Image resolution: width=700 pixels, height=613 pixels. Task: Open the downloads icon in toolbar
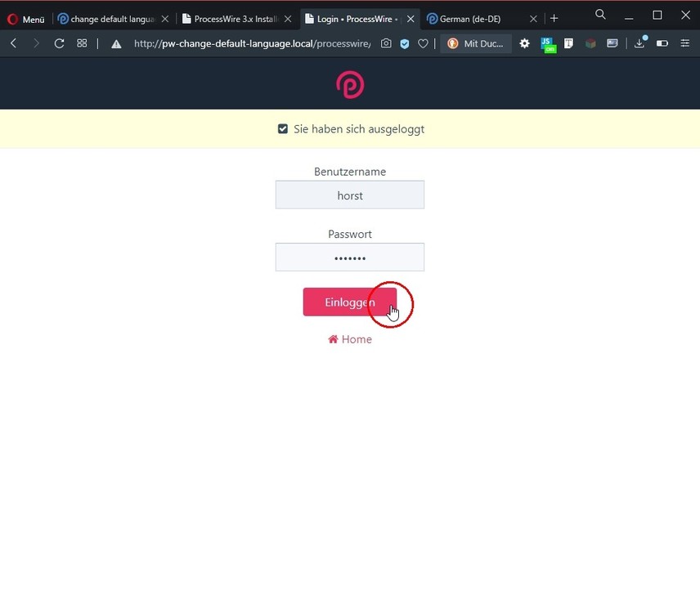click(x=640, y=43)
